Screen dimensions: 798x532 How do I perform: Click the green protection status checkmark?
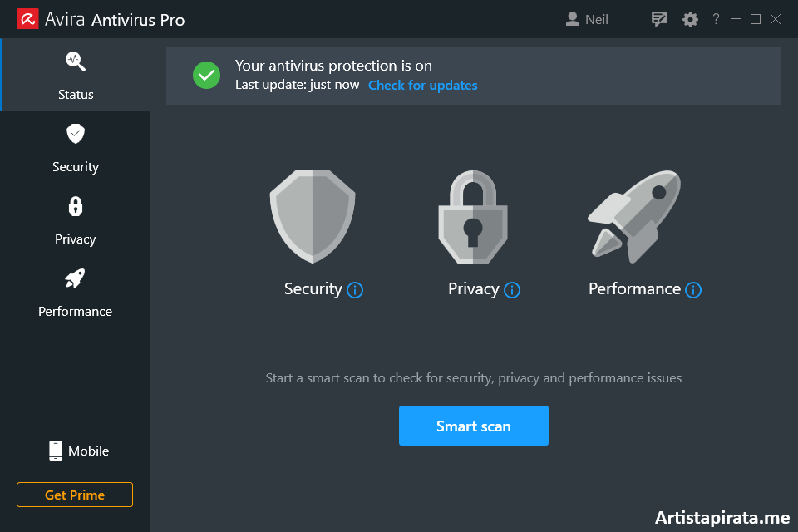[x=206, y=75]
